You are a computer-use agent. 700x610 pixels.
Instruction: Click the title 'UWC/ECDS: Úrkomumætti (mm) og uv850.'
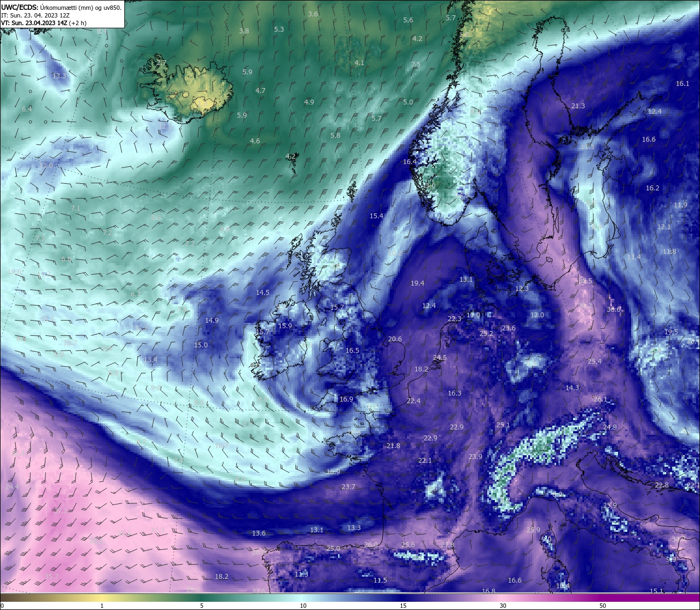point(61,8)
